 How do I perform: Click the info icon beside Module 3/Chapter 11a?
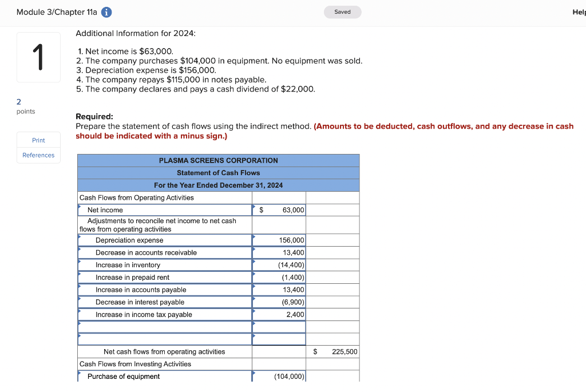(106, 12)
